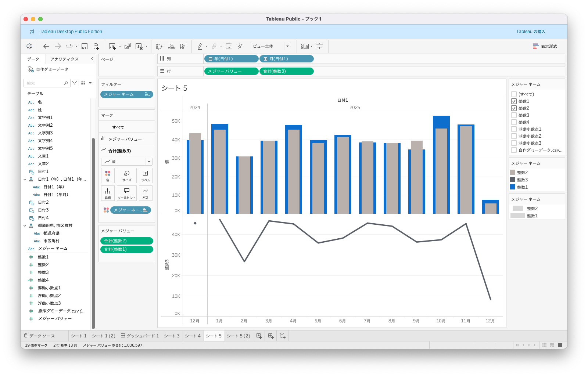Open the シート 3 sheet tab
Image resolution: width=588 pixels, height=376 pixels.
pyautogui.click(x=172, y=336)
